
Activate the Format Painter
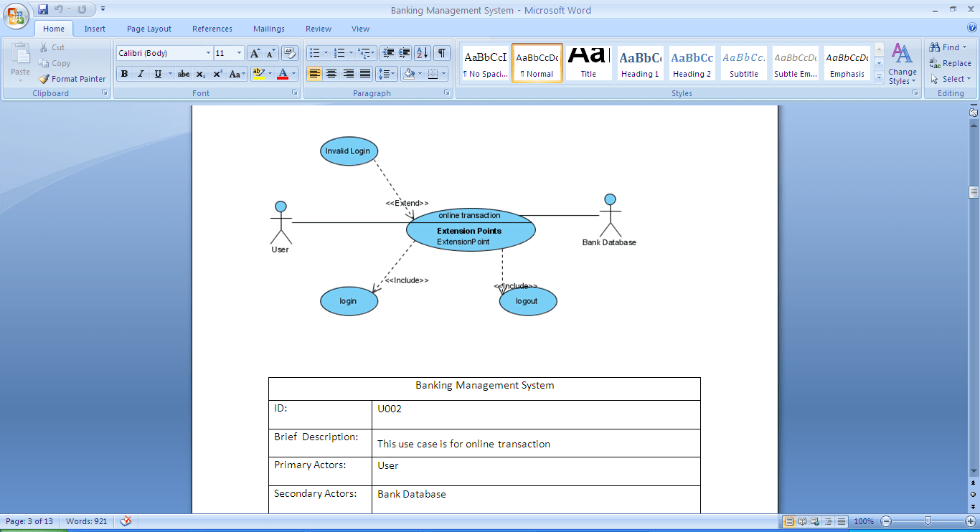72,79
